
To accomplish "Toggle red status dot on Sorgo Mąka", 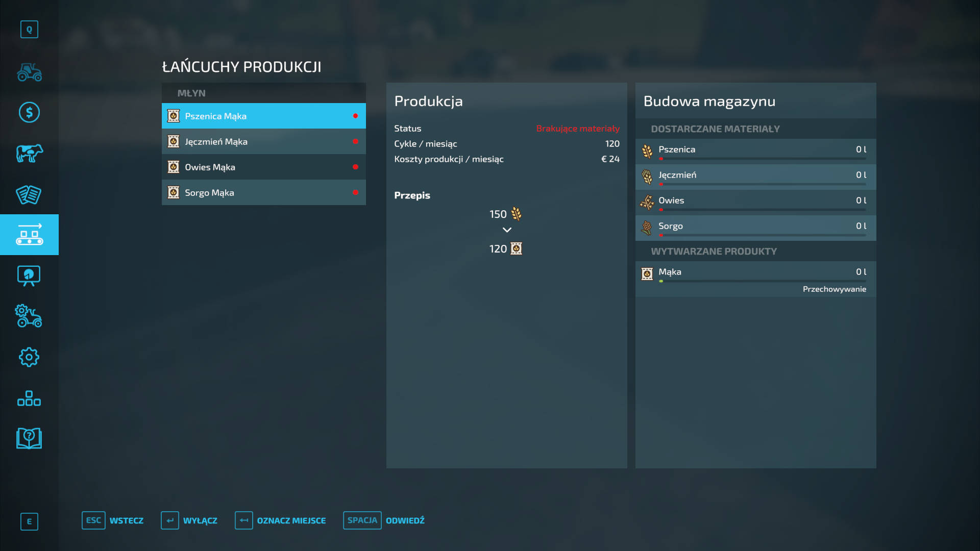I will 355,192.
